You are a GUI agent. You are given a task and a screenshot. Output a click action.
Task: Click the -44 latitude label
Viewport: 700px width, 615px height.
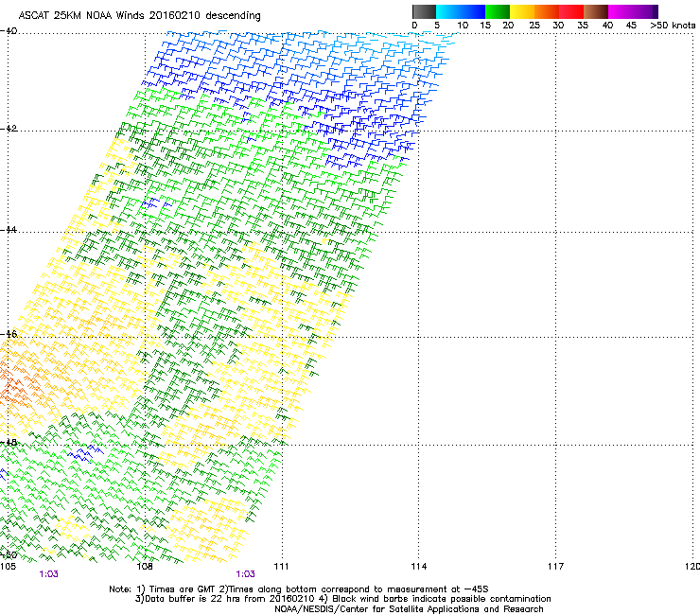(x=9, y=230)
